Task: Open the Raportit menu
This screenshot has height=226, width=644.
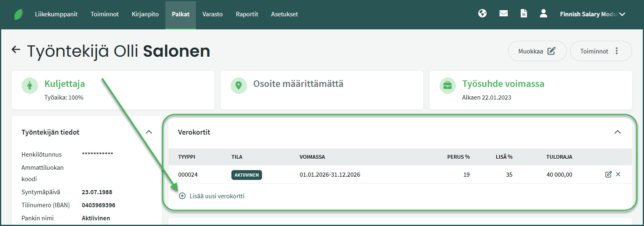Action: (247, 14)
